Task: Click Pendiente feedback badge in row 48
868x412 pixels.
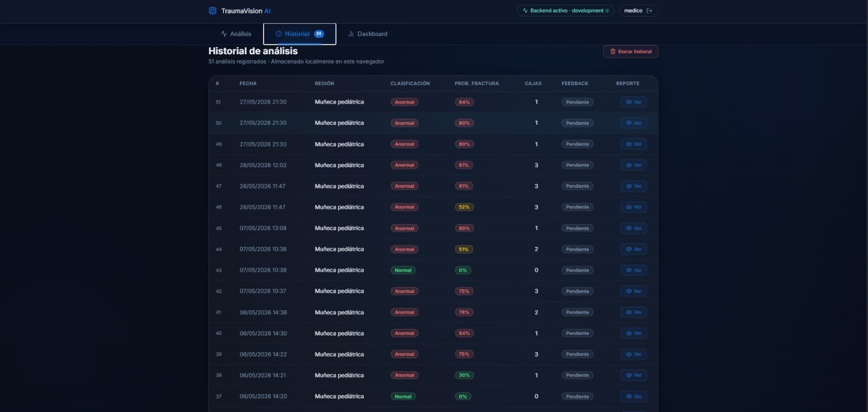Action: (x=577, y=165)
